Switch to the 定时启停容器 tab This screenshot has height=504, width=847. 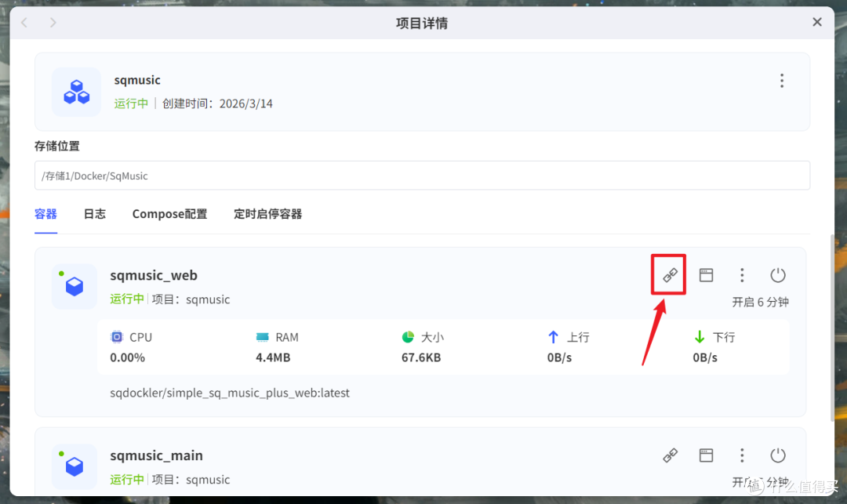click(267, 214)
